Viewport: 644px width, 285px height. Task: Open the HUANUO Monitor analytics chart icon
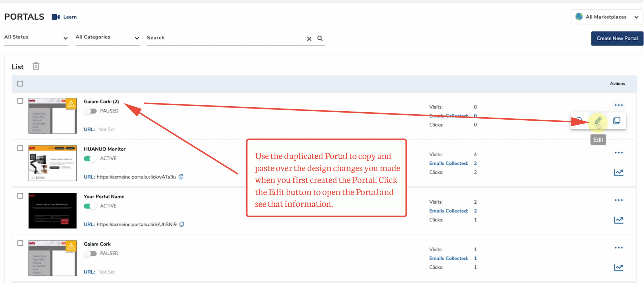[619, 172]
